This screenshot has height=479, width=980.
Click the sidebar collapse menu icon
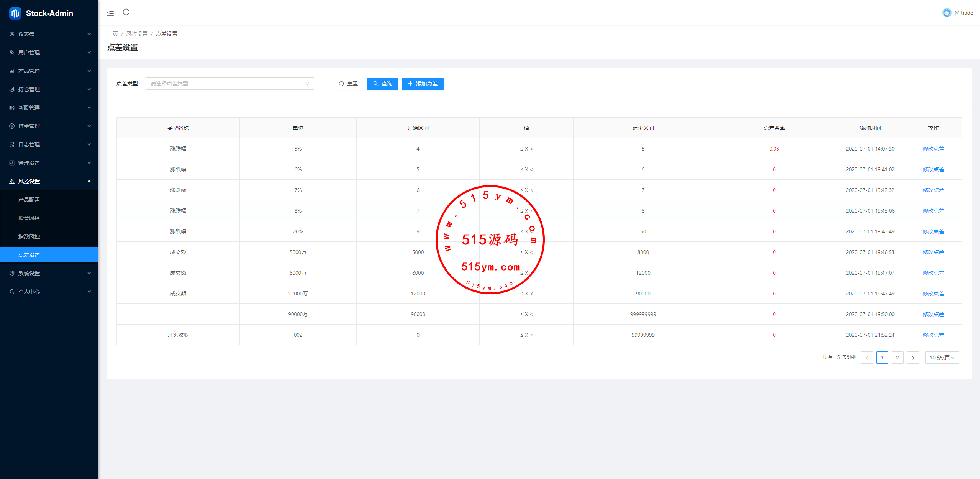[x=110, y=13]
